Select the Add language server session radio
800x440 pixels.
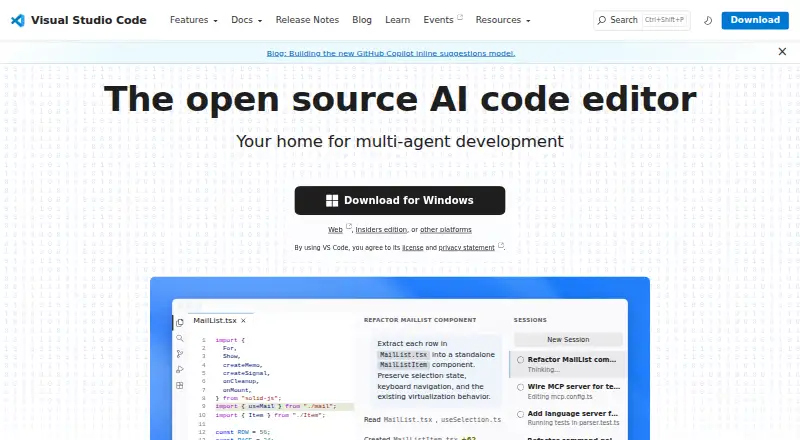tap(520, 414)
